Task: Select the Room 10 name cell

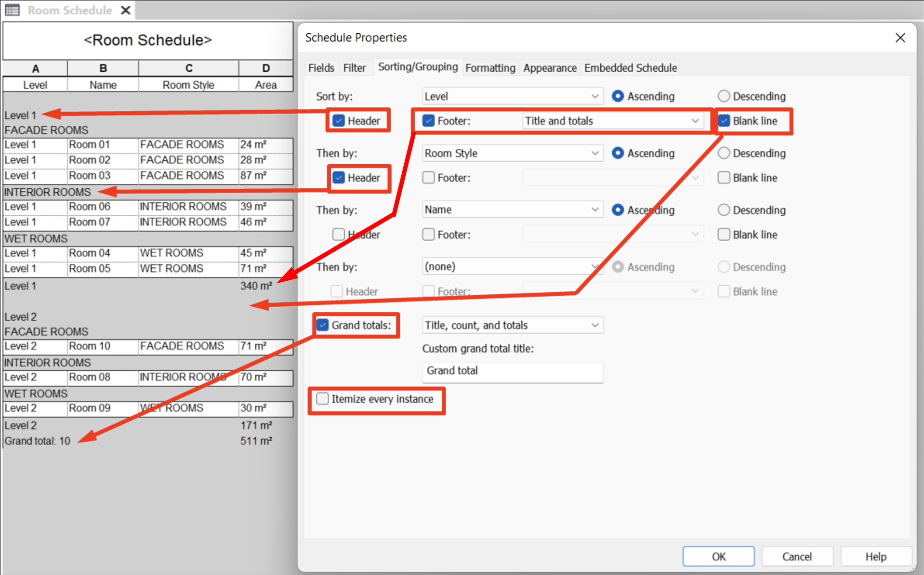Action: click(103, 346)
